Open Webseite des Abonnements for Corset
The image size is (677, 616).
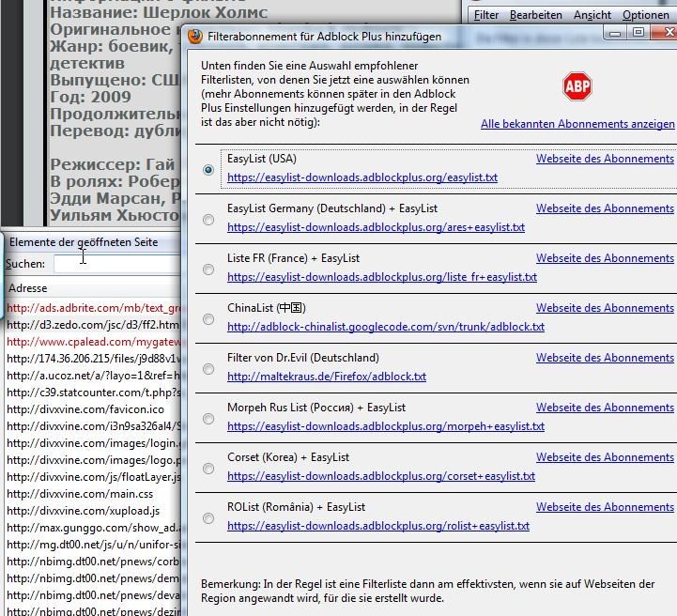605,457
